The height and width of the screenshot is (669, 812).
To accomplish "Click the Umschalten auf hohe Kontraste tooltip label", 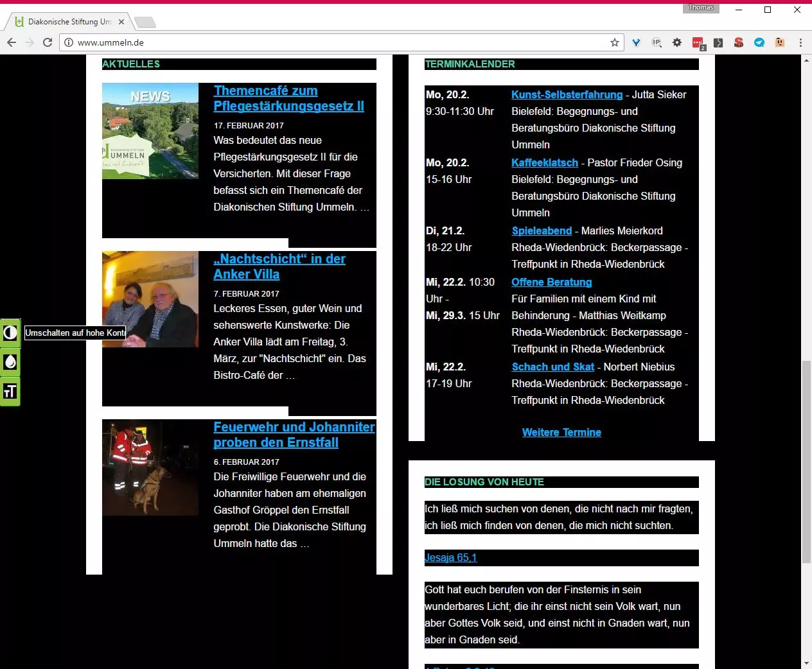I will point(75,333).
